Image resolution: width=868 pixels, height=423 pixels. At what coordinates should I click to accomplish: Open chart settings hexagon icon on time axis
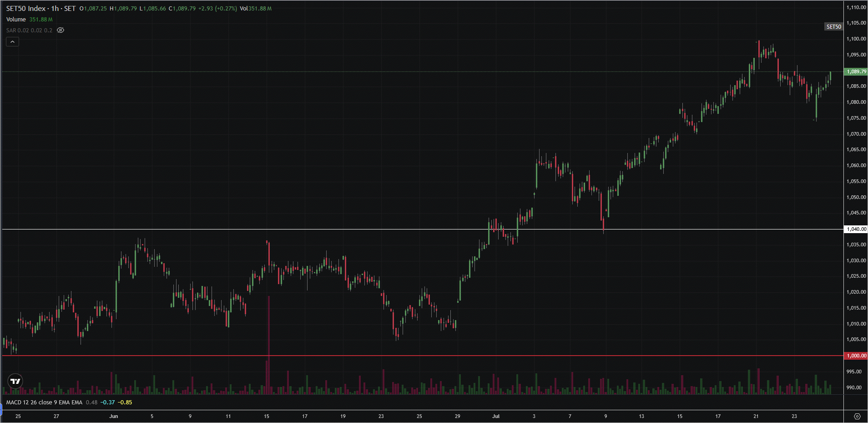coord(857,416)
